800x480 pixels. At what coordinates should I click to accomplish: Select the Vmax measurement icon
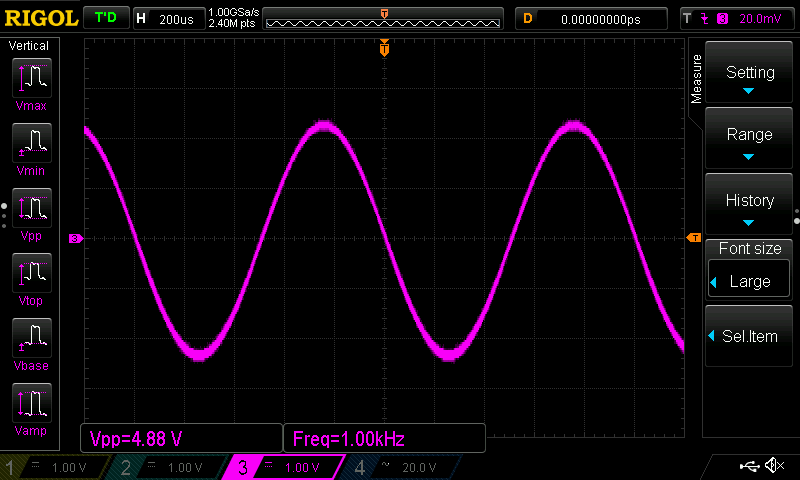(x=32, y=78)
